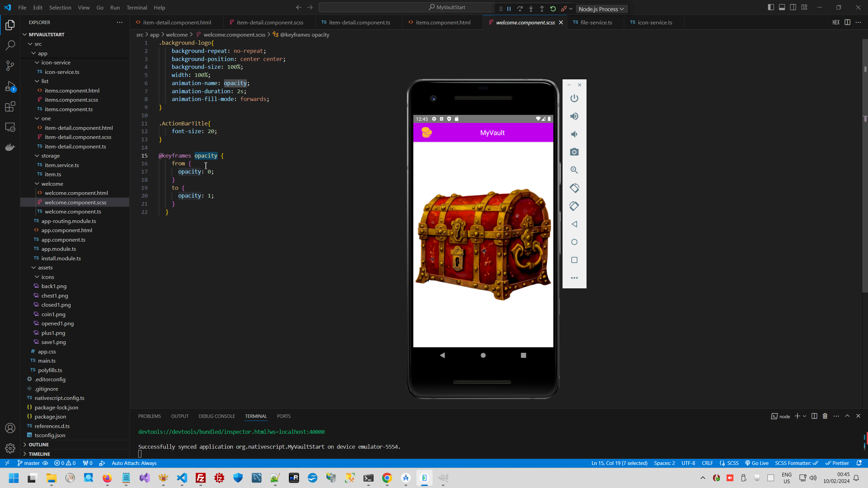Open the Node.js Process dropdown
This screenshot has width=868, height=488.
pos(602,9)
